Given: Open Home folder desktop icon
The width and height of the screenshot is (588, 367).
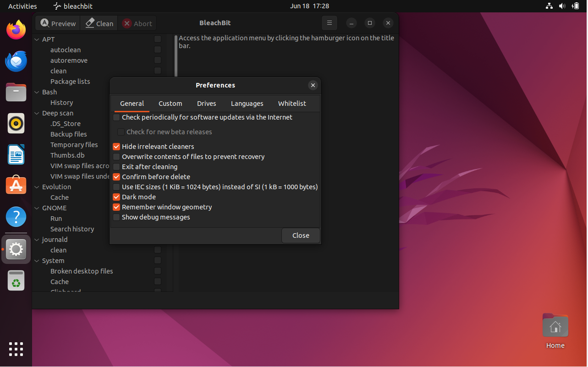Looking at the screenshot, I should (555, 331).
